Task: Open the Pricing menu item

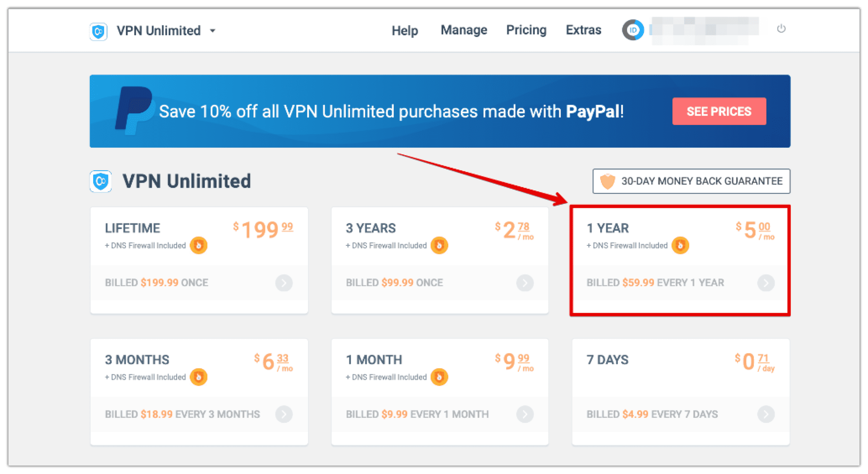Action: pos(526,30)
